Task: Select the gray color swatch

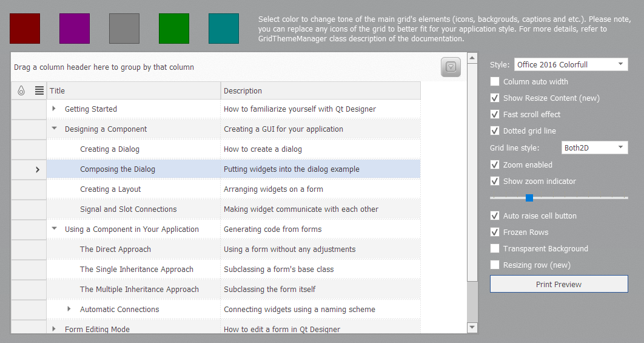Action: pos(124,29)
